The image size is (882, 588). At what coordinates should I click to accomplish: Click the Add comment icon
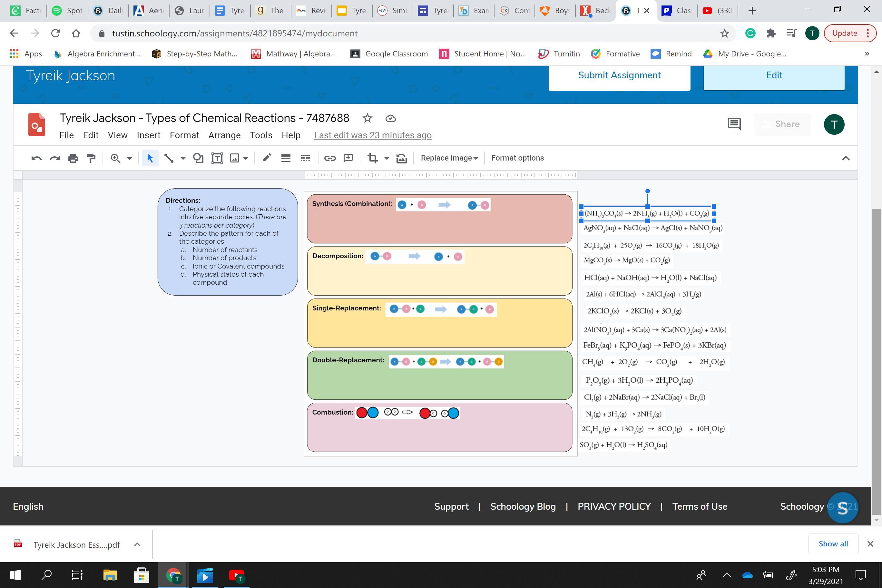pyautogui.click(x=348, y=158)
